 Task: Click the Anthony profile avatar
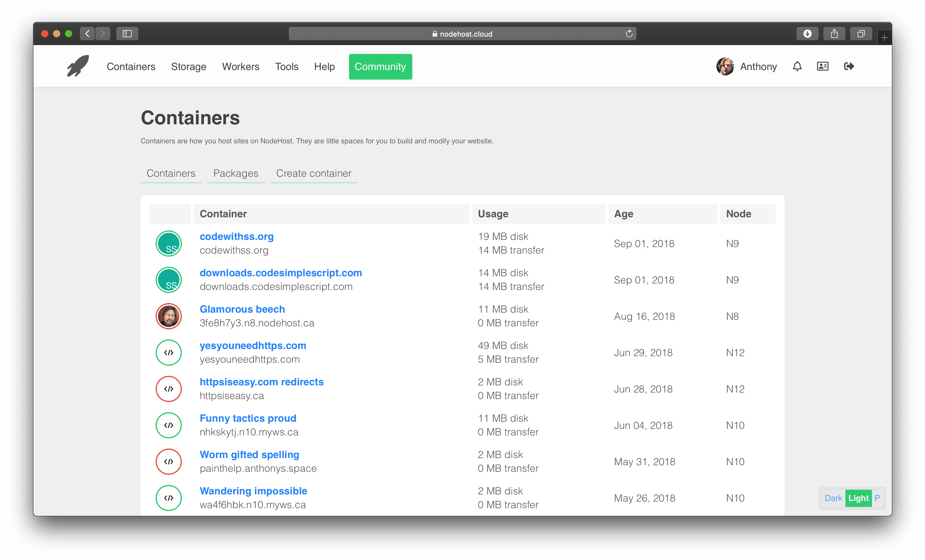(x=725, y=66)
